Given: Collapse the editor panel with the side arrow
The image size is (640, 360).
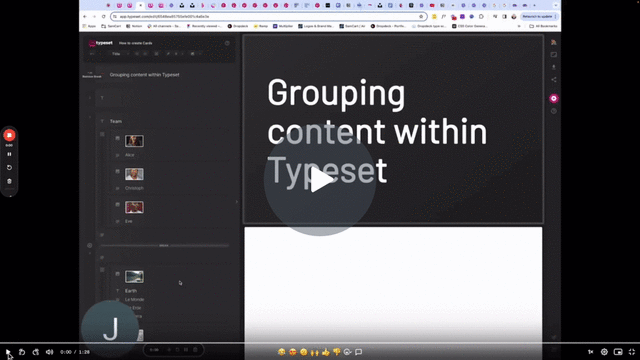Looking at the screenshot, I should tap(237, 202).
